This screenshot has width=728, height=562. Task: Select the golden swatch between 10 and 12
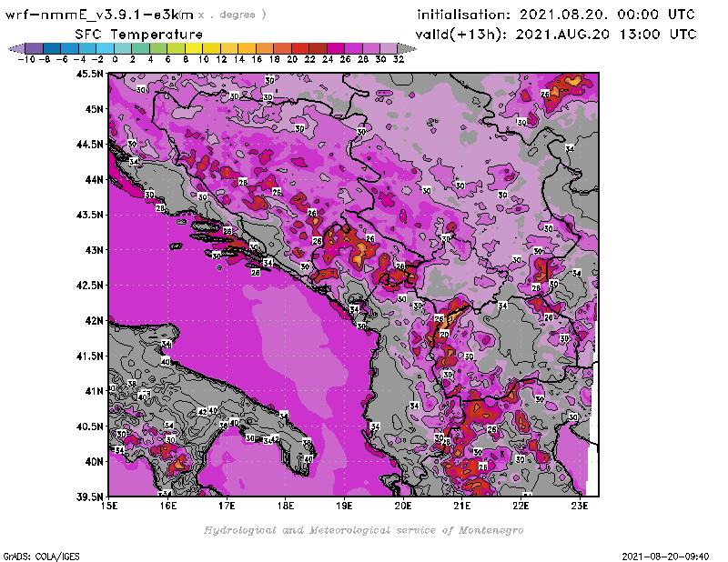(211, 48)
